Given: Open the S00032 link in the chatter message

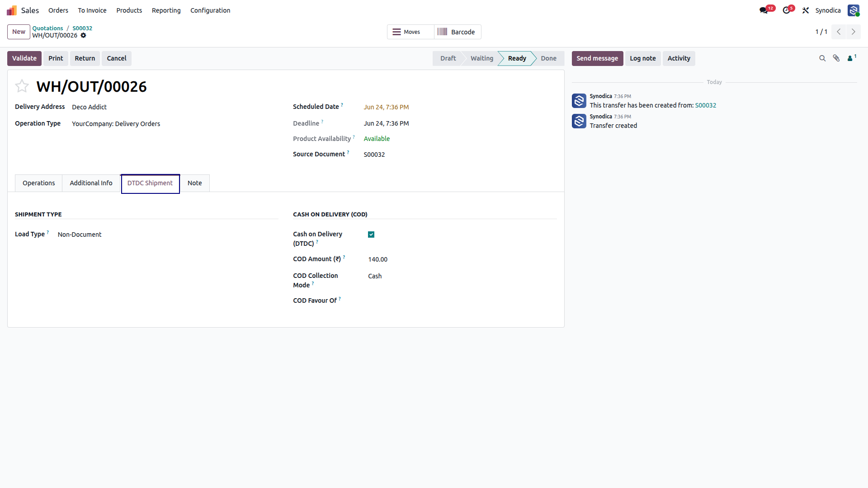Looking at the screenshot, I should coord(706,105).
